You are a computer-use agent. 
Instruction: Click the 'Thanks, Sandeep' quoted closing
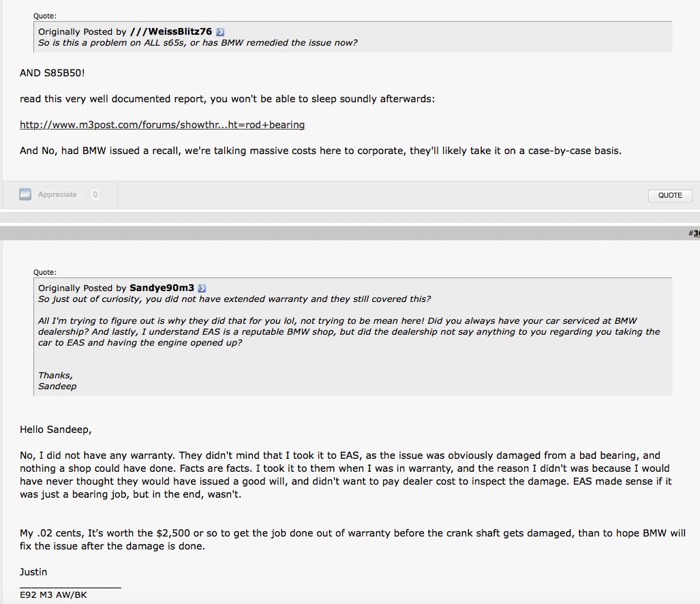pos(57,380)
